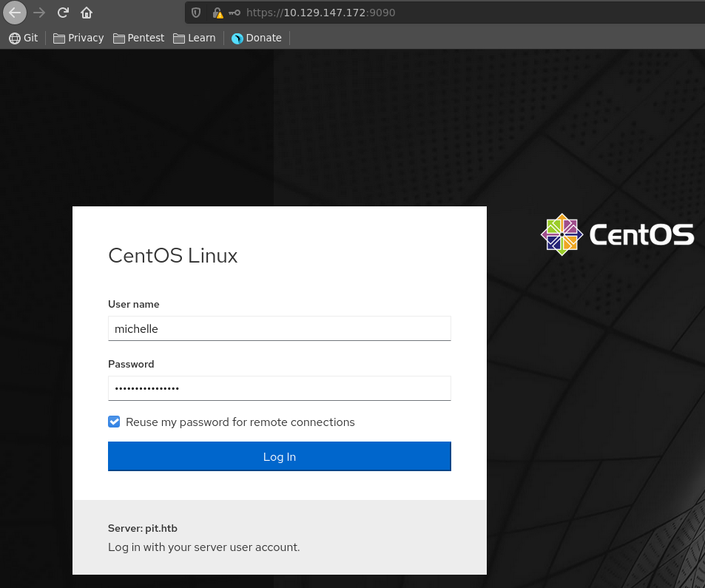Click the forward navigation arrow
The image size is (705, 588).
click(x=39, y=13)
